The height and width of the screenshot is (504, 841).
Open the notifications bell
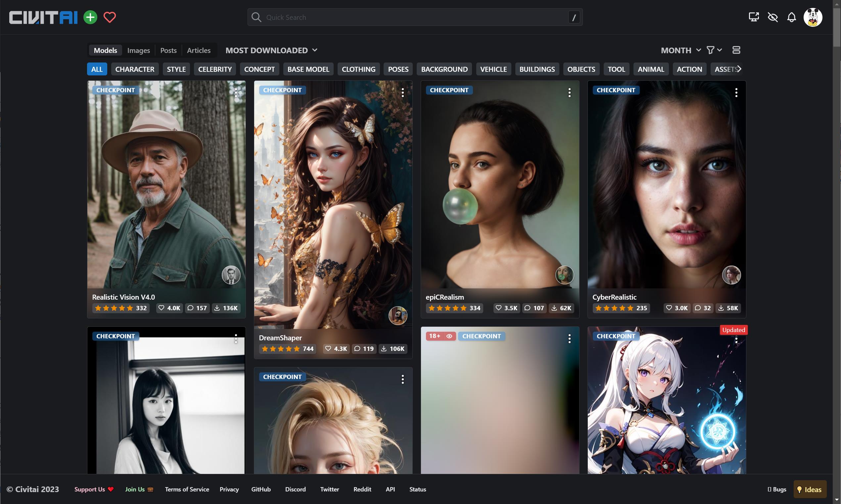[791, 17]
